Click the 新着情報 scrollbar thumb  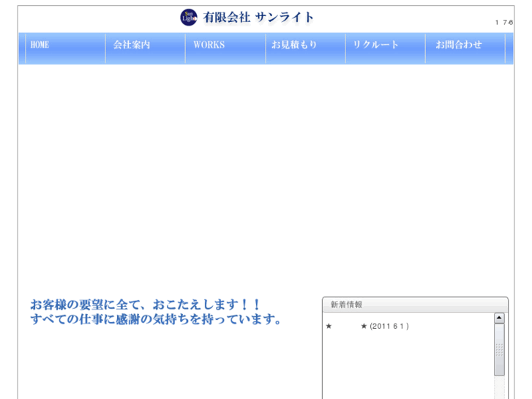499,349
